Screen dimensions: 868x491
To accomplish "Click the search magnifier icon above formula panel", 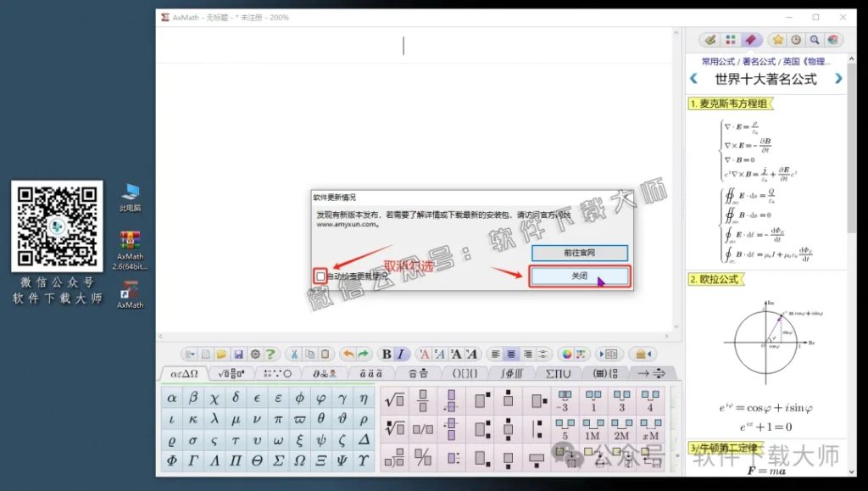I will pyautogui.click(x=815, y=41).
